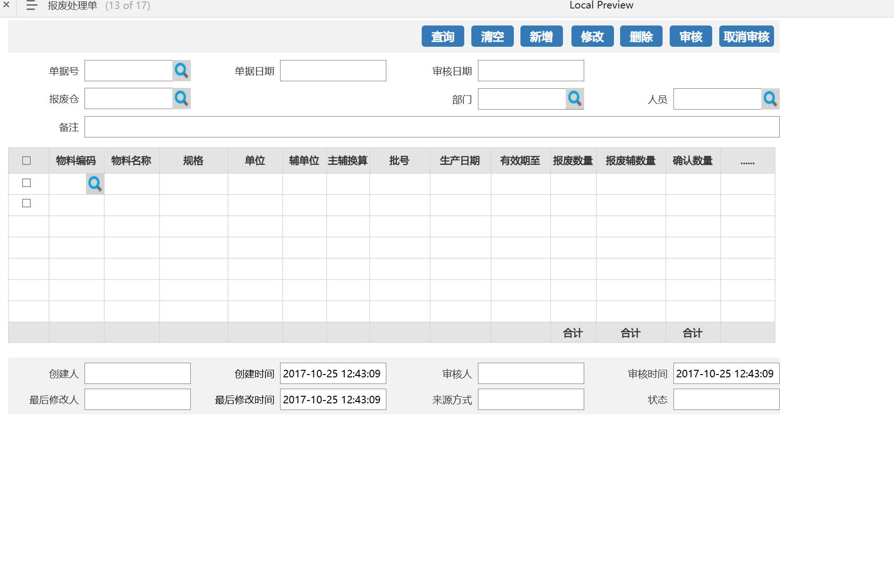Click the 辅单位 column header

click(x=305, y=161)
